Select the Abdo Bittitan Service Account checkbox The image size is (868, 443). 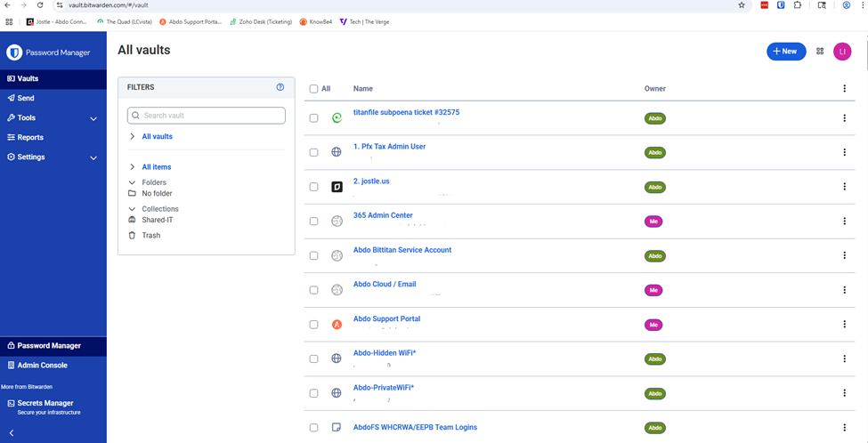click(x=314, y=255)
